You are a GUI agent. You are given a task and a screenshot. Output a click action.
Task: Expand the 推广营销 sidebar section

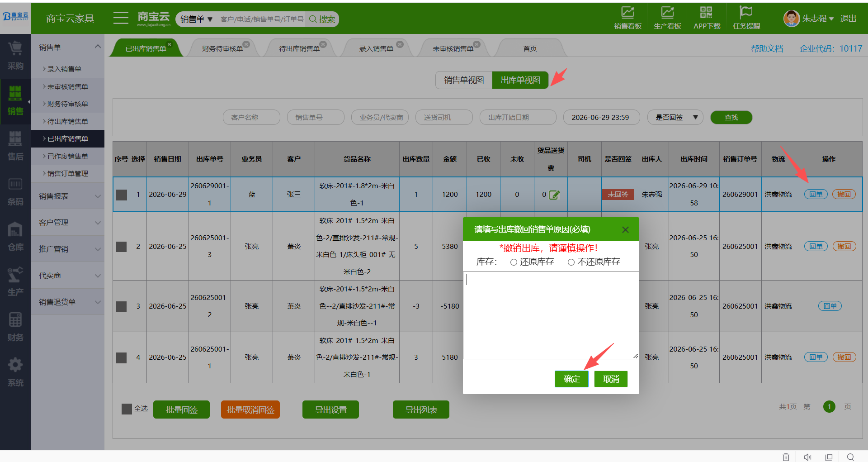(98, 249)
